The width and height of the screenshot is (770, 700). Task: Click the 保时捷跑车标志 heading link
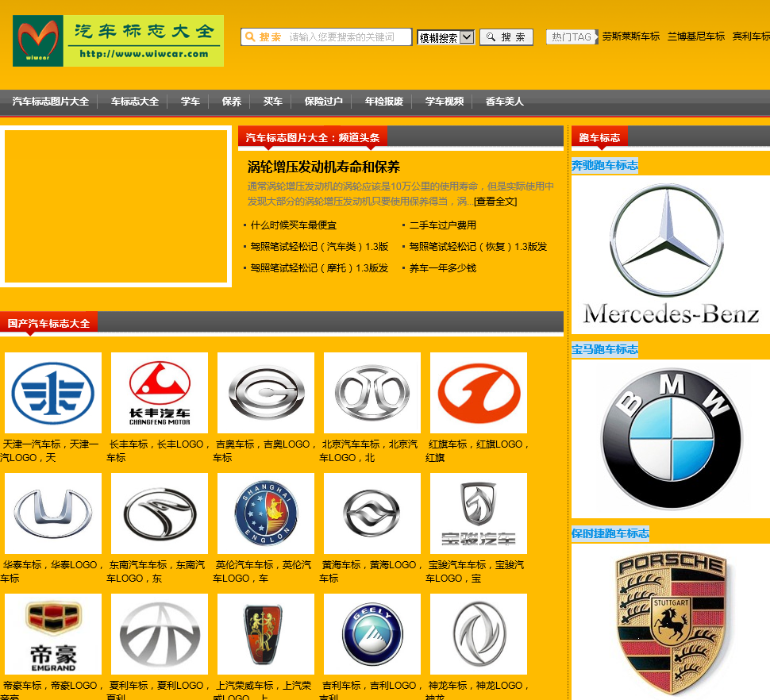click(610, 533)
